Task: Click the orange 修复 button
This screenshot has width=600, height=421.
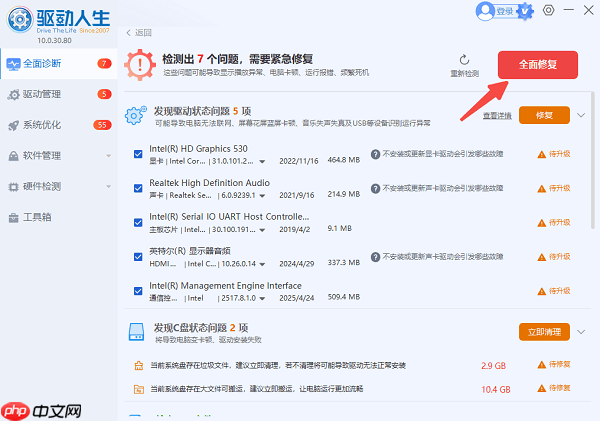Action: [544, 115]
